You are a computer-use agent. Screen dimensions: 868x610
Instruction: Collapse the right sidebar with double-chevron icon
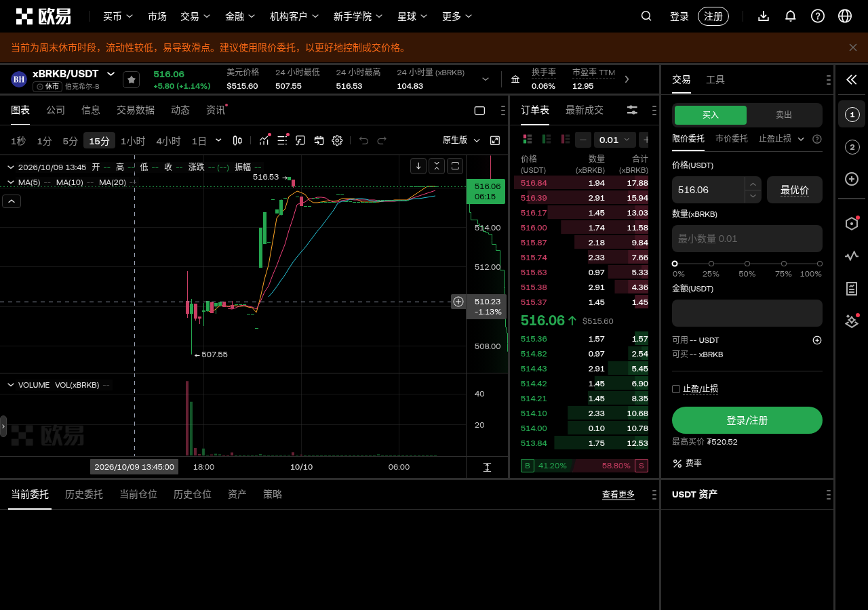pos(852,80)
